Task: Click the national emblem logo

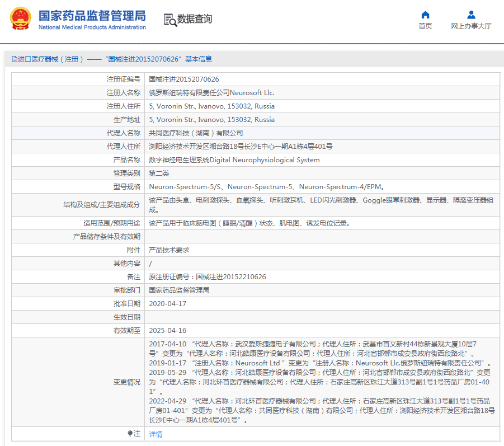Action: (x=21, y=18)
